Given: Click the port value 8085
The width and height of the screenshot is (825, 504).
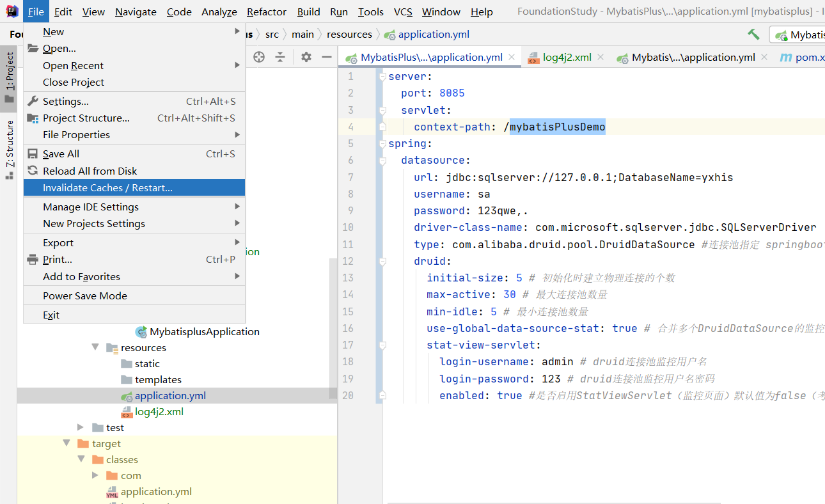Looking at the screenshot, I should coord(452,93).
